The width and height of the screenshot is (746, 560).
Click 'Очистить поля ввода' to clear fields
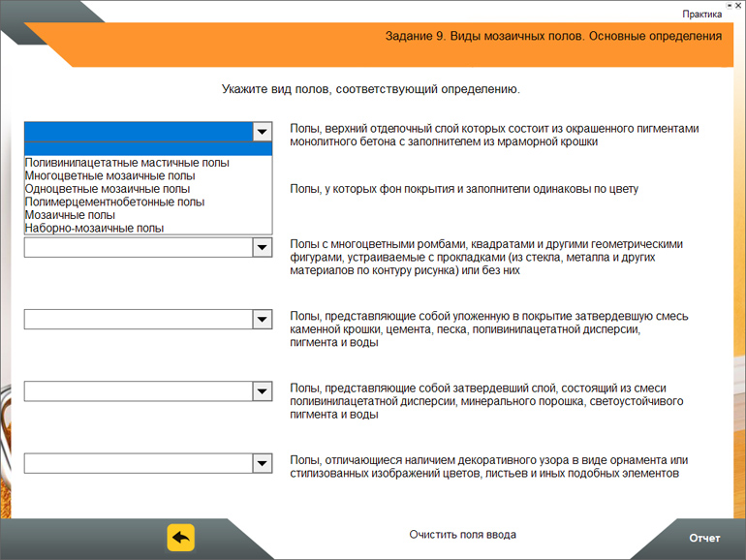coord(462,535)
